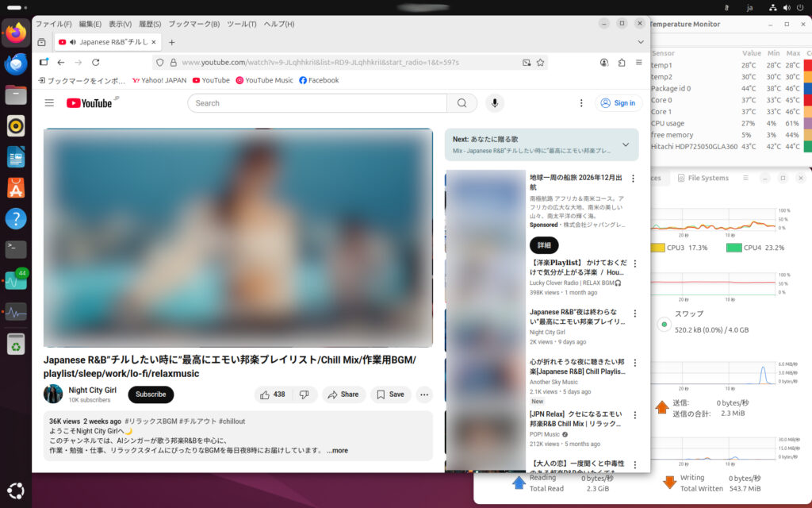This screenshot has width=812, height=508.
Task: Open the ツール(T) menu
Action: [x=241, y=24]
